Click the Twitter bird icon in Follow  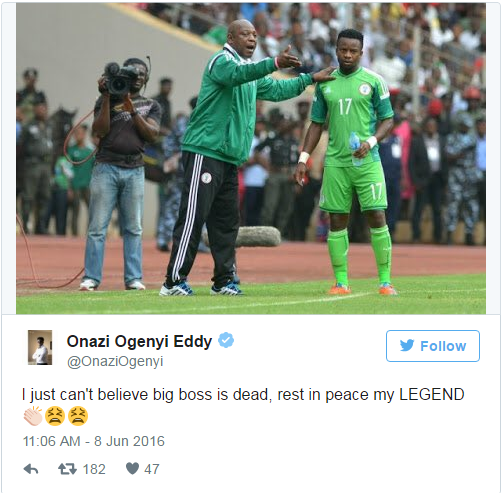pos(407,346)
